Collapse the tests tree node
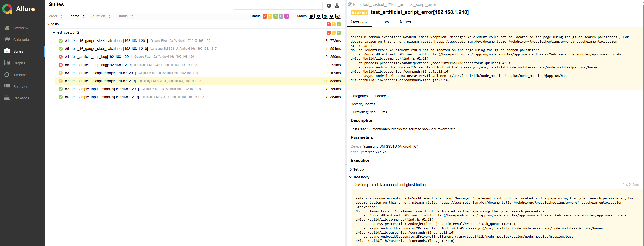Screen dimensions: 644x246 pyautogui.click(x=49, y=24)
